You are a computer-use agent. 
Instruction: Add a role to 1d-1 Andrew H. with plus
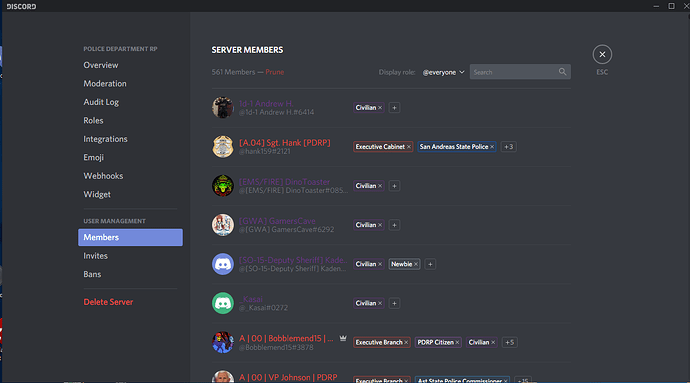coord(394,107)
